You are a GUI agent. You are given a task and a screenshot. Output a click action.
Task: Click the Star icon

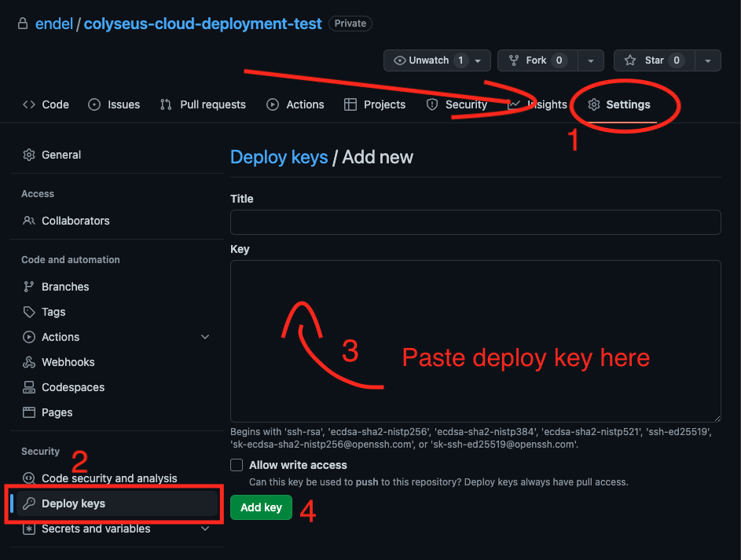click(630, 60)
